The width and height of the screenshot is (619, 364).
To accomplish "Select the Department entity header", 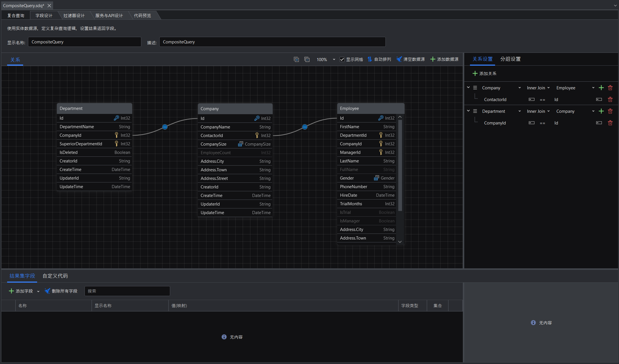I will coord(95,108).
